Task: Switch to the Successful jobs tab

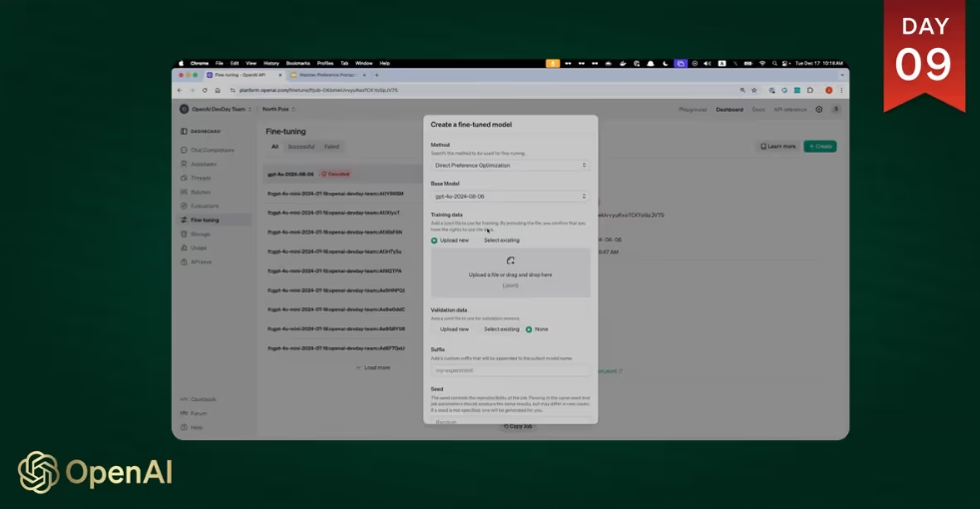Action: point(300,147)
